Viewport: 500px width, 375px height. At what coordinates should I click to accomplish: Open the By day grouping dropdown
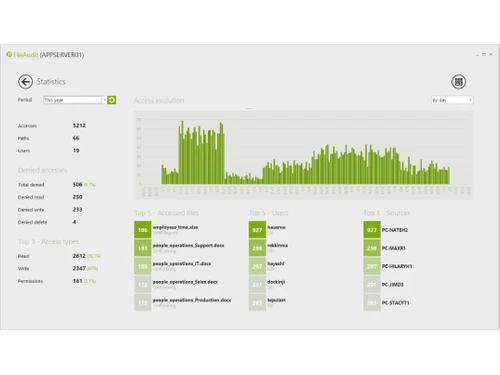coord(452,100)
